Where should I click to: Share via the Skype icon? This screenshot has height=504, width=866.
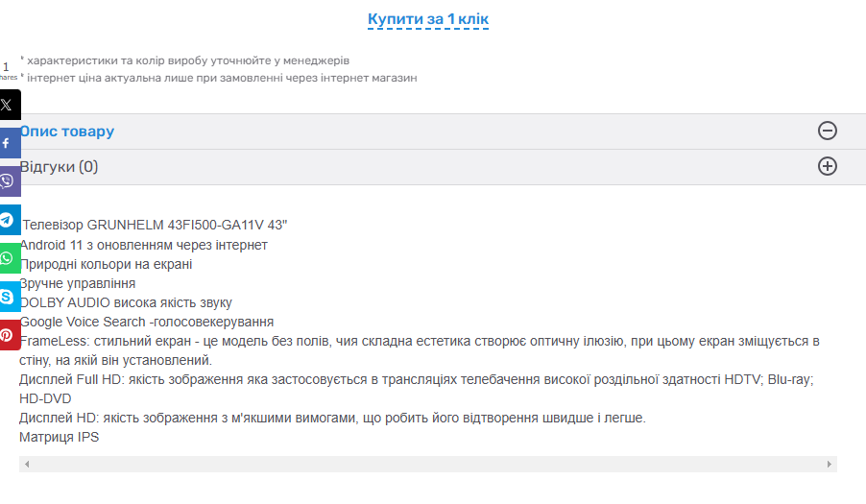coord(8,296)
